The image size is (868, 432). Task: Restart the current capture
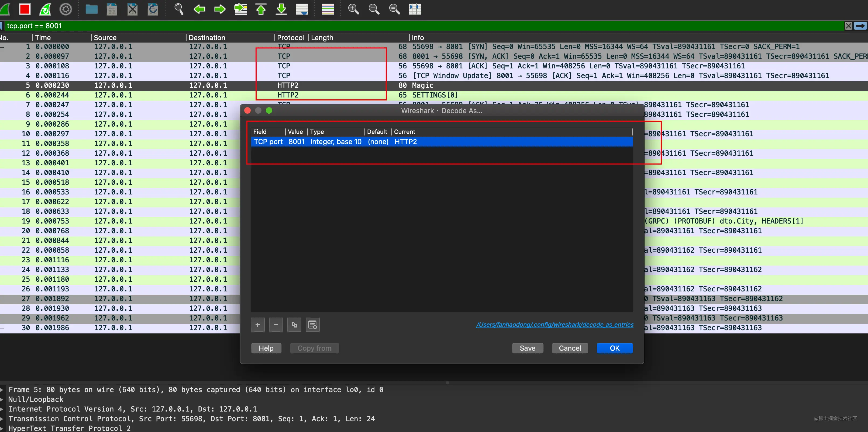(x=45, y=9)
